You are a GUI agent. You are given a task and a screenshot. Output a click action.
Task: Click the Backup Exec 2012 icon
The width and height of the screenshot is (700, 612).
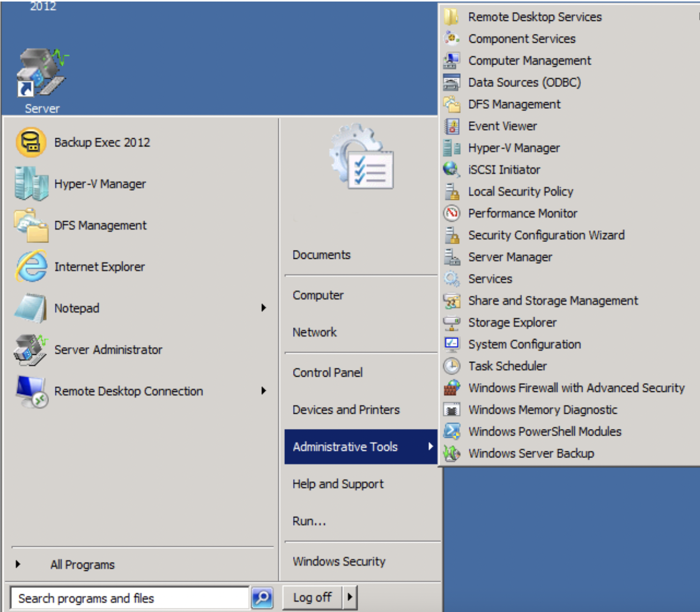pos(31,142)
